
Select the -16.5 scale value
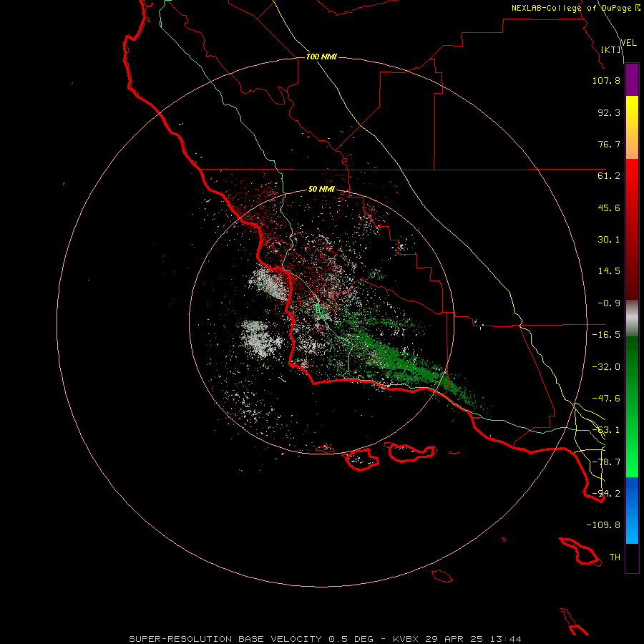coord(606,335)
